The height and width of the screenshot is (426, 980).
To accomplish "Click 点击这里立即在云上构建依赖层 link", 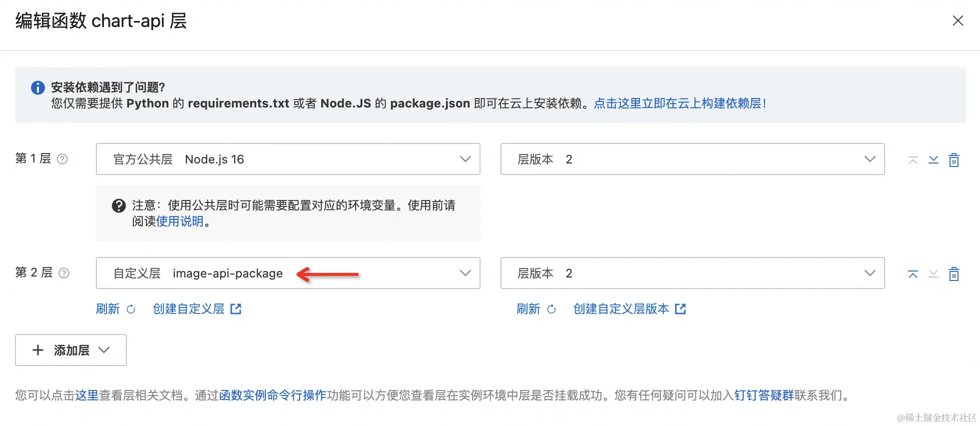I will coord(679,103).
